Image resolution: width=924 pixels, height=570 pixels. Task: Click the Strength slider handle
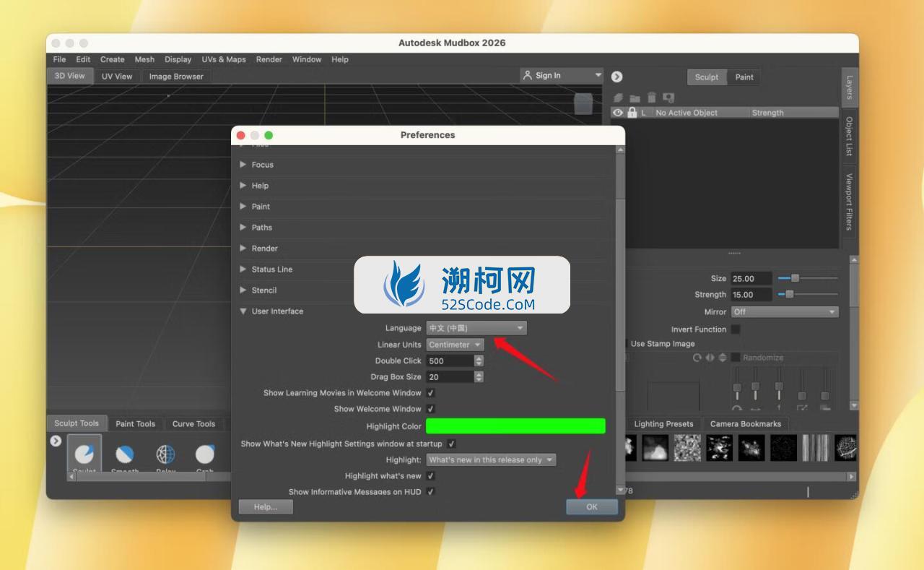point(789,294)
